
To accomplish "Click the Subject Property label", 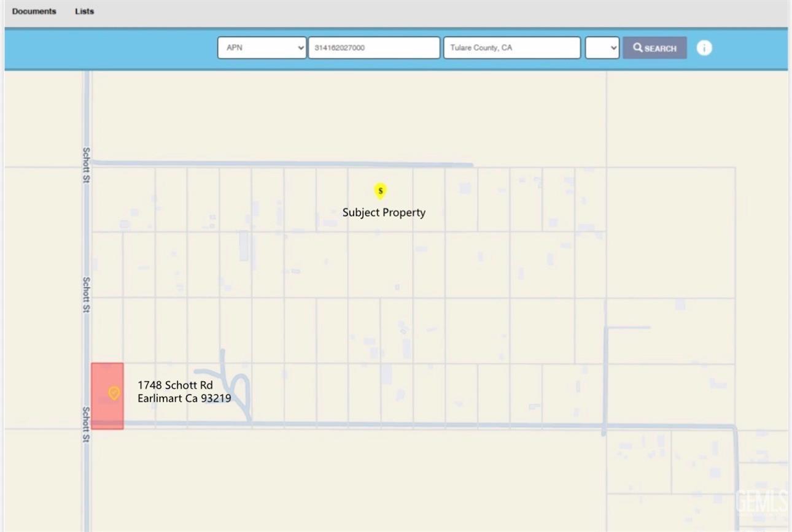I will click(384, 212).
